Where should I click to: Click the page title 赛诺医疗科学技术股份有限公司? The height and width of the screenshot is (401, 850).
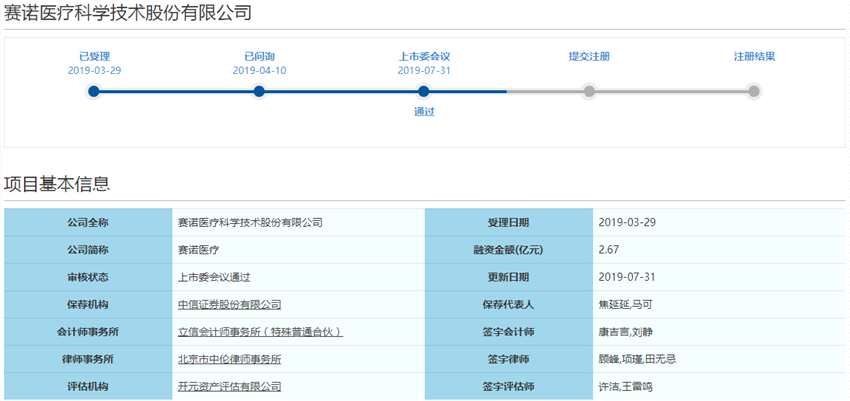[x=128, y=12]
